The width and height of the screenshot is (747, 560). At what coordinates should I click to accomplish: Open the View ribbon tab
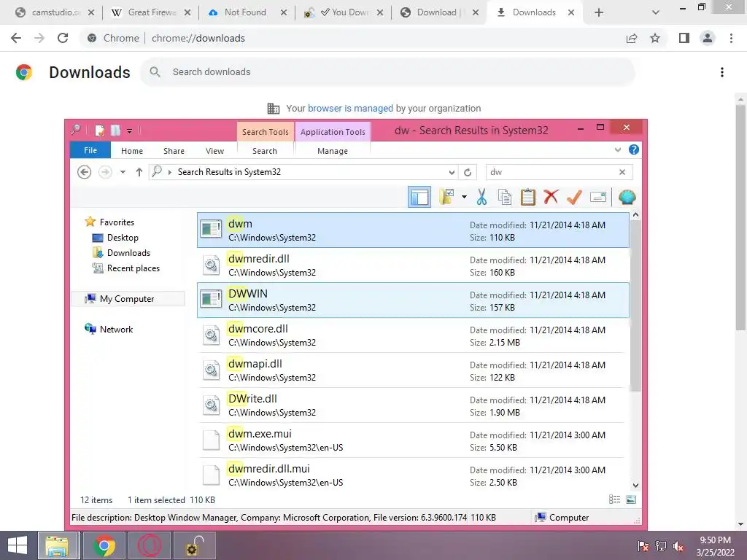coord(215,151)
